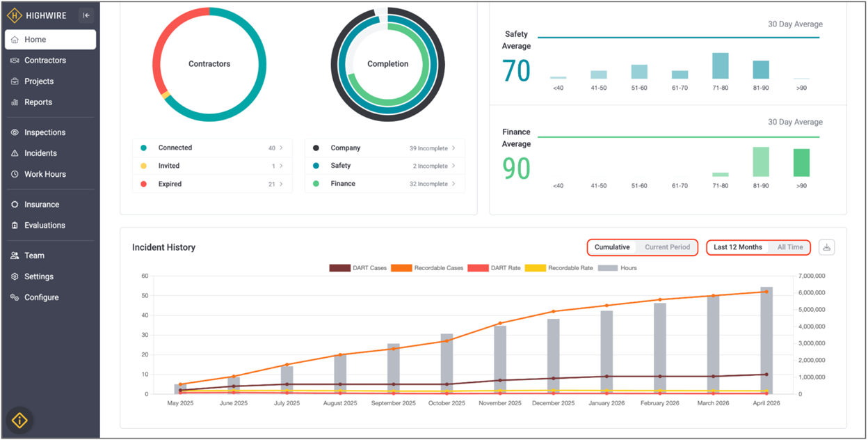Open the Contractors icon in sidebar

tap(15, 61)
